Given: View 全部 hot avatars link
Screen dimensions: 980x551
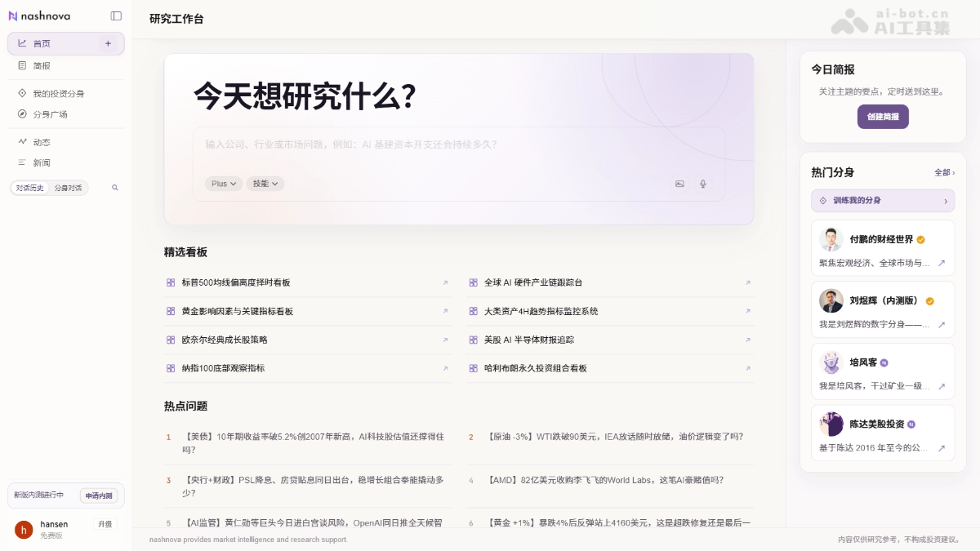Looking at the screenshot, I should (944, 172).
